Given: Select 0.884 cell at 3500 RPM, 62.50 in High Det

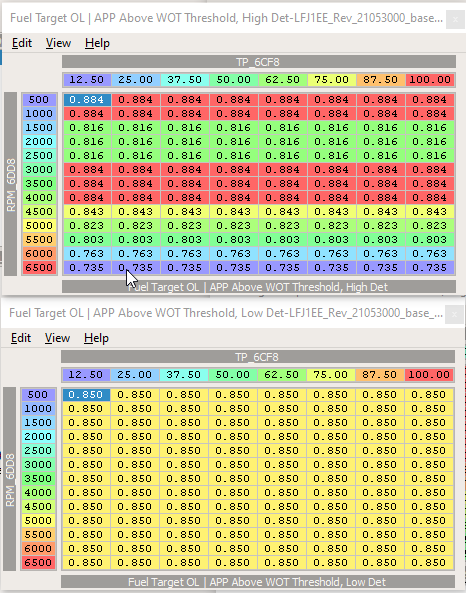Looking at the screenshot, I should [x=283, y=183].
